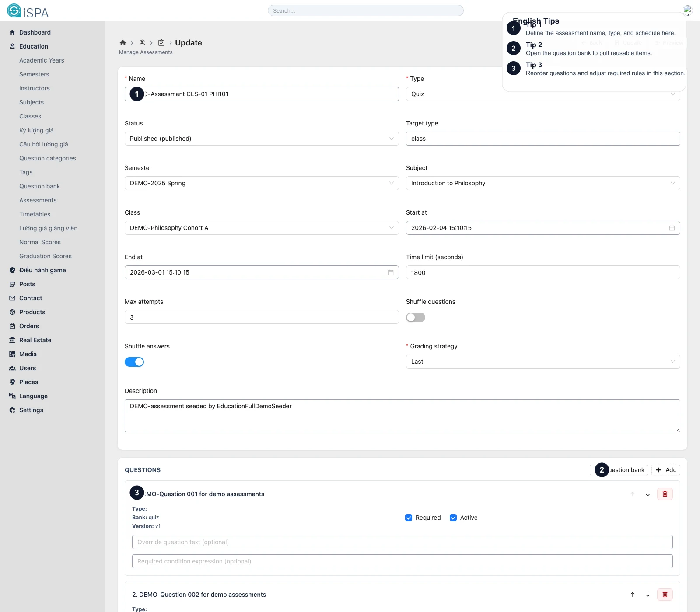Click the assessments clipboard breadcrumb icon
Viewport: 700px width, 612px height.
click(161, 43)
